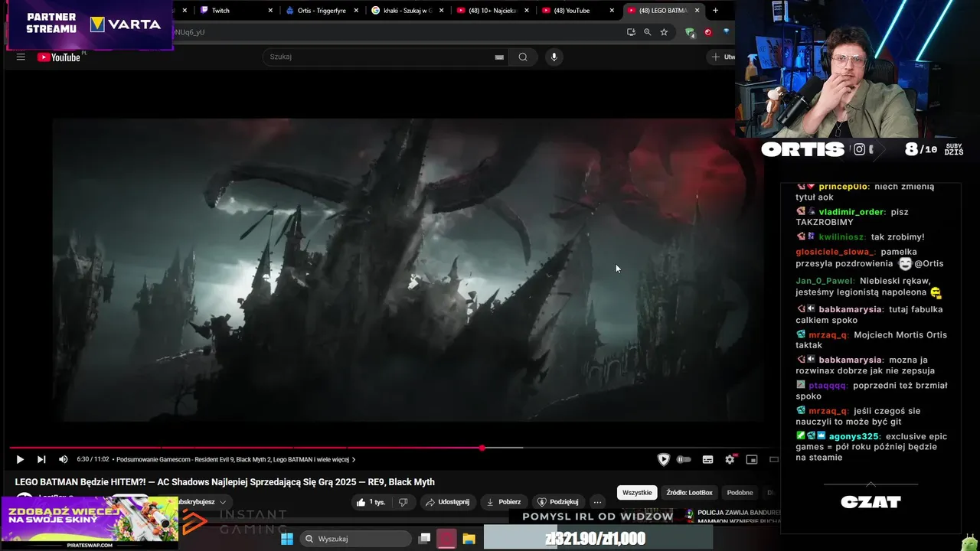The width and height of the screenshot is (980, 551).
Task: Click chat username Jan_0_Pawel
Action: [x=825, y=281]
